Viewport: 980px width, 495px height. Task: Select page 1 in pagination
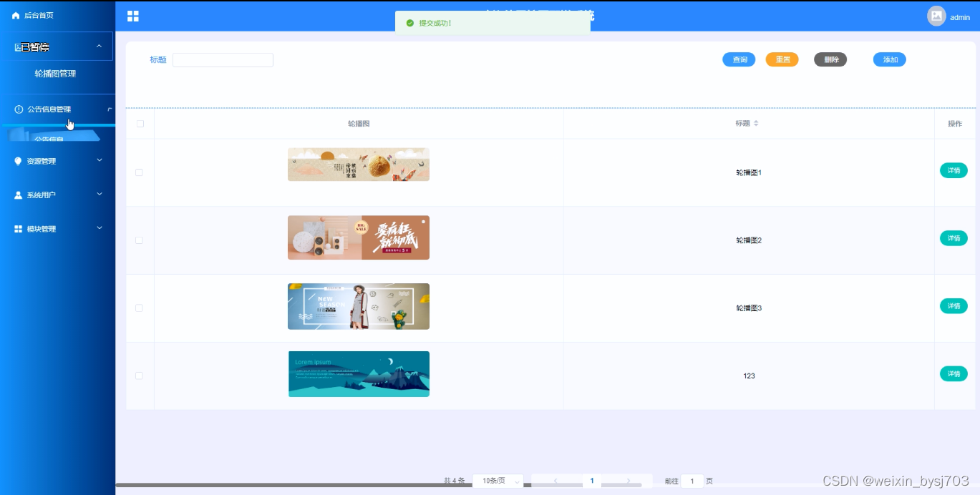pos(591,481)
